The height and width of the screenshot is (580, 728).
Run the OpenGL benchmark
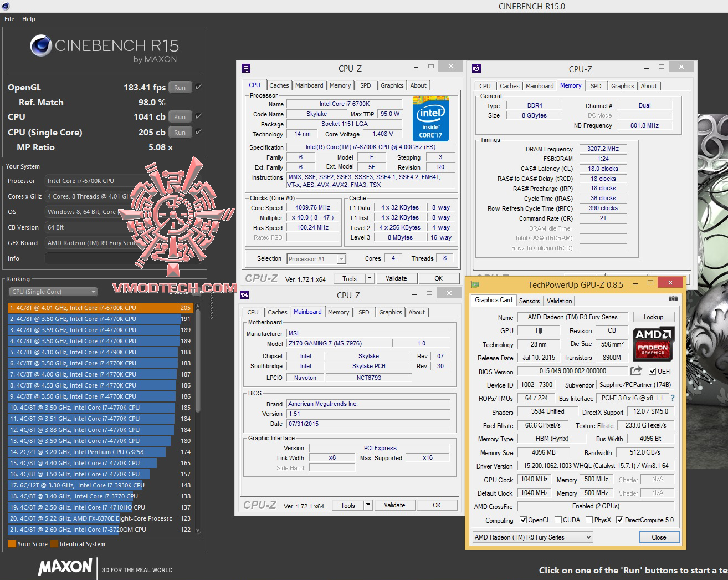pos(180,88)
